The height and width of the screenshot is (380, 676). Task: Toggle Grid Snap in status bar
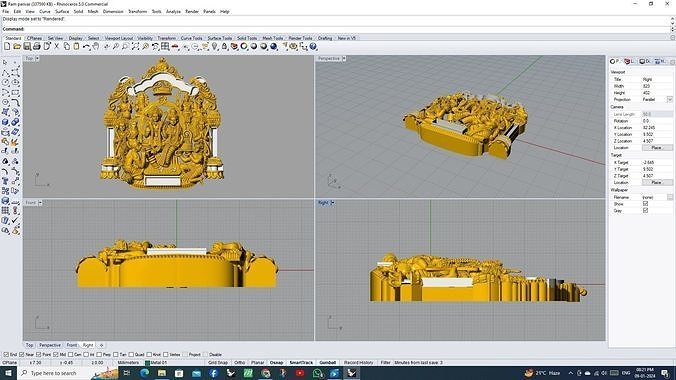pos(218,362)
